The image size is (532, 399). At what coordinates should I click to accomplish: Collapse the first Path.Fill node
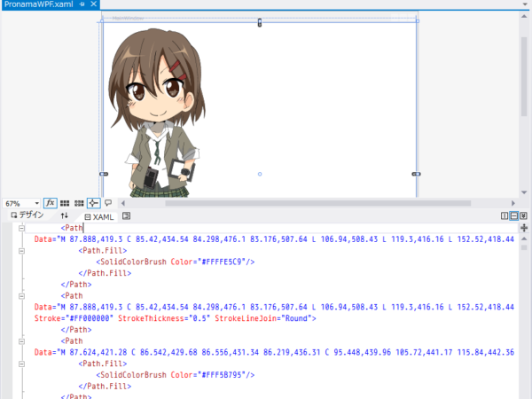(21, 251)
